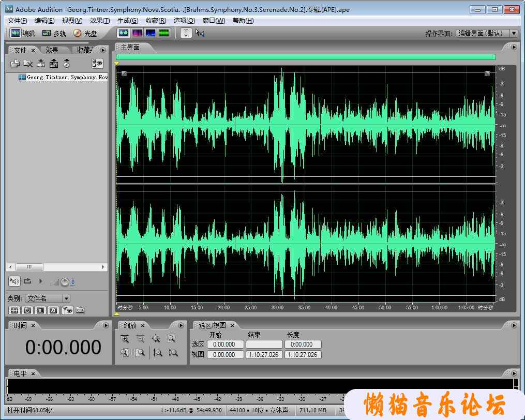Open 缩放 panel options arrow menu

[181, 325]
